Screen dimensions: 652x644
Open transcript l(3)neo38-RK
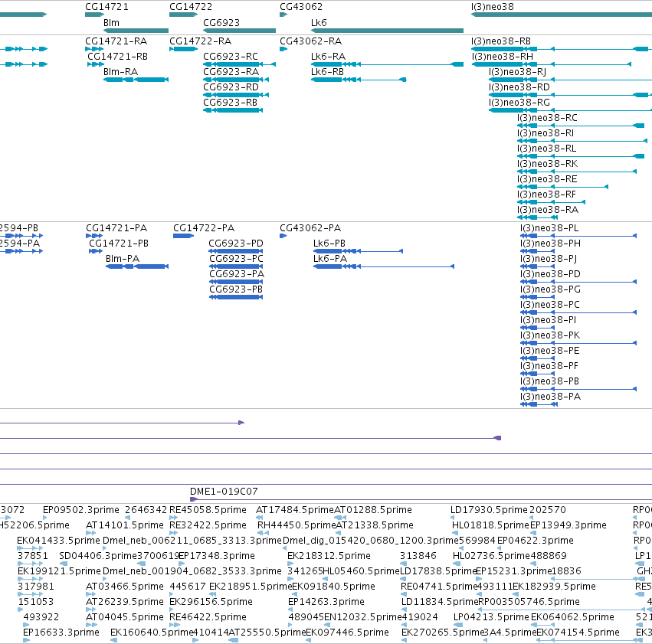(x=548, y=164)
